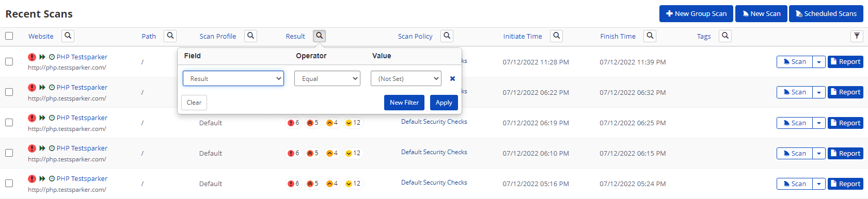
Task: Open the Initiate Time search icon
Action: pyautogui.click(x=556, y=36)
